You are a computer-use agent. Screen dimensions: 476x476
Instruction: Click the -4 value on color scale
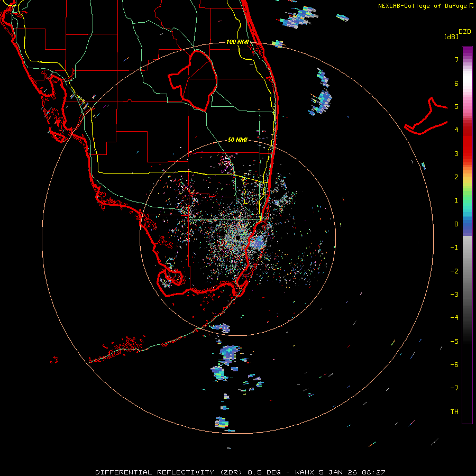(x=454, y=317)
